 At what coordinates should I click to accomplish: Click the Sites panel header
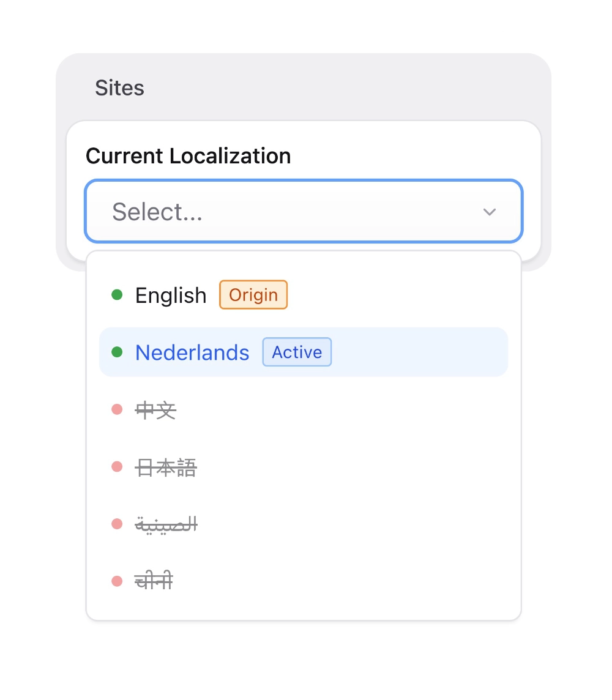[119, 87]
